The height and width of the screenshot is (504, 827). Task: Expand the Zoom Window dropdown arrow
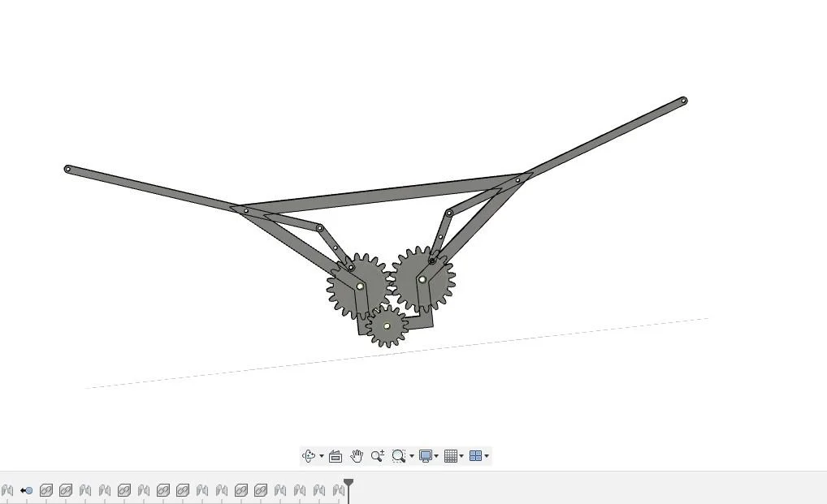click(412, 456)
